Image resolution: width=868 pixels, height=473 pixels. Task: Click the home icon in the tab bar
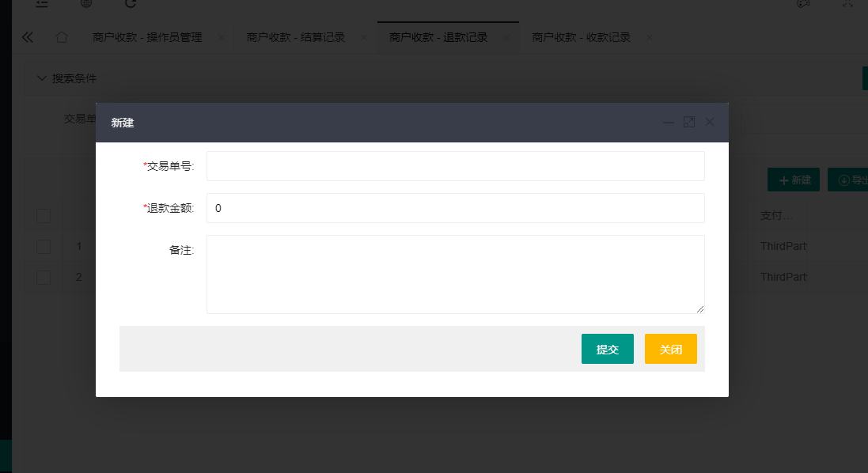(62, 36)
